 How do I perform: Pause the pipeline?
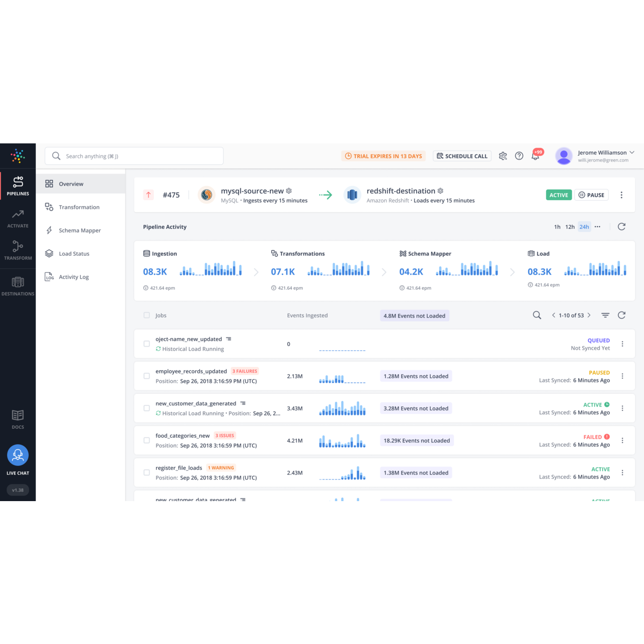[x=591, y=195]
